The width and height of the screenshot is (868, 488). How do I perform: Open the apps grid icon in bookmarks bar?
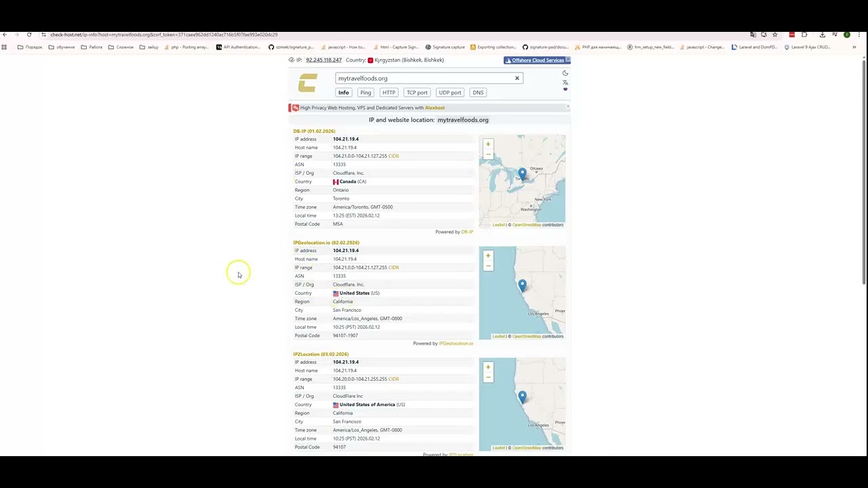click(5, 47)
